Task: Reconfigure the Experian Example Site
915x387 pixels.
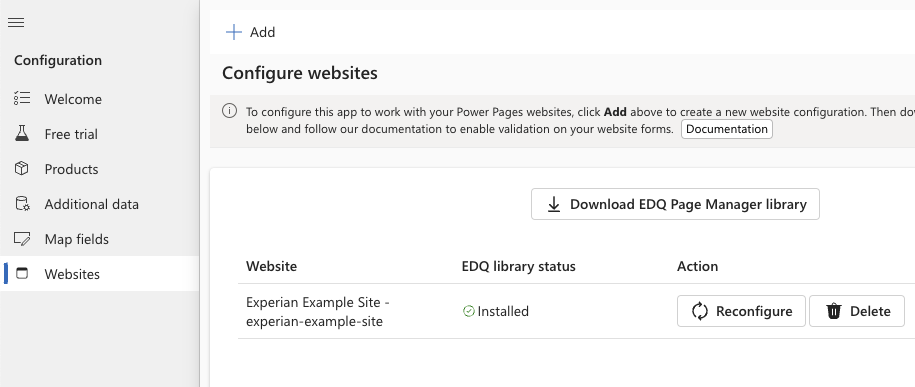Action: click(741, 311)
